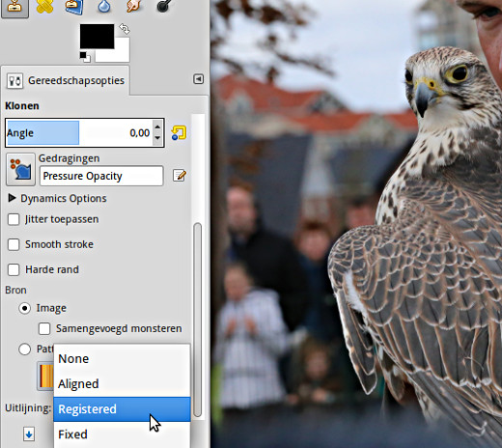Reset Angle to default with yellow arrow icon

(179, 133)
